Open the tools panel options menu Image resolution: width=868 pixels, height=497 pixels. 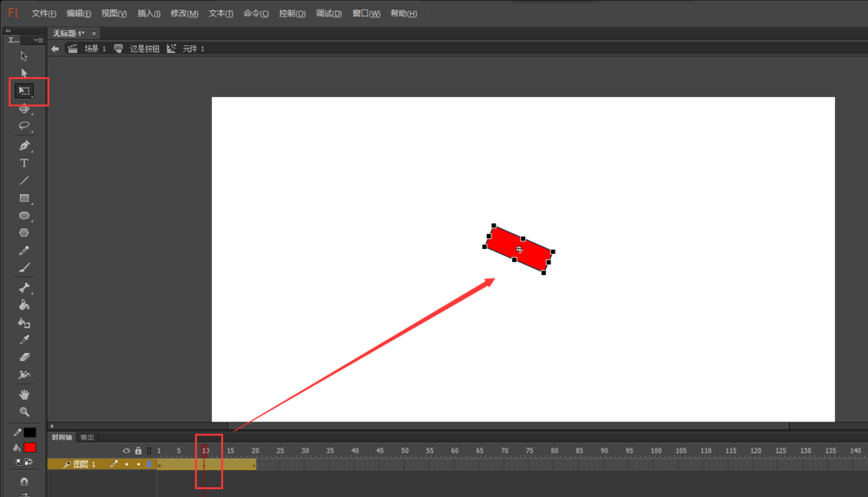click(38, 40)
